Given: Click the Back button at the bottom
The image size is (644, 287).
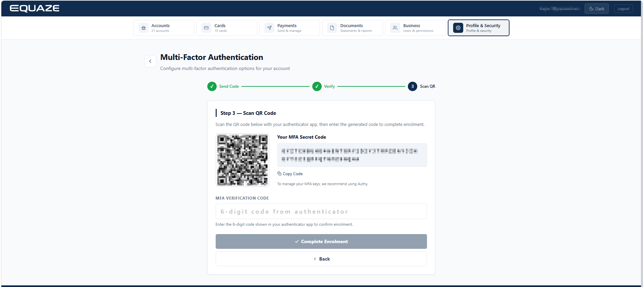Looking at the screenshot, I should coord(321,259).
